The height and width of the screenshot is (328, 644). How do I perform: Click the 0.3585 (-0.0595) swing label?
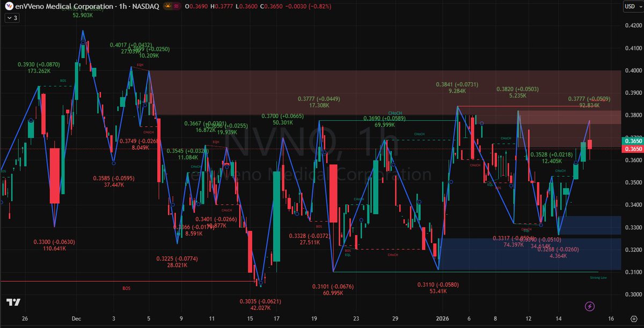114,178
